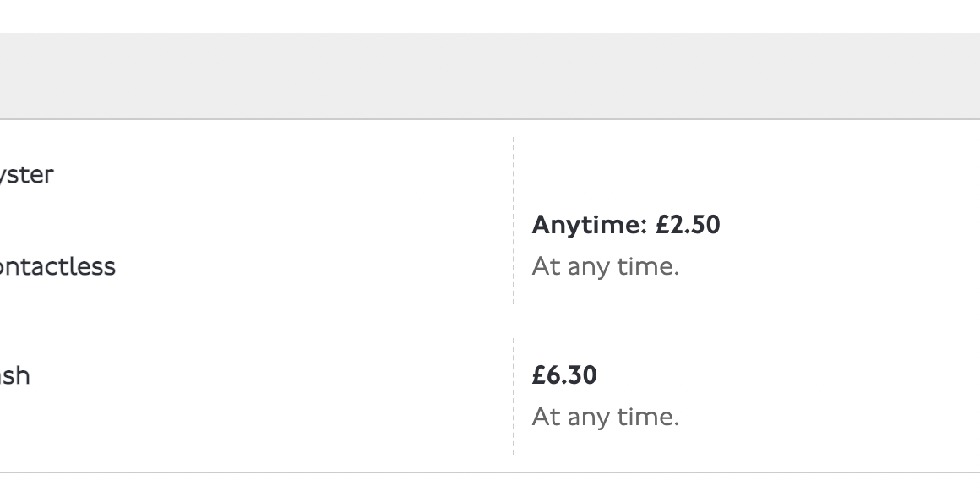
Task: Click the line directly beneath the gray header
Action: (490, 119)
